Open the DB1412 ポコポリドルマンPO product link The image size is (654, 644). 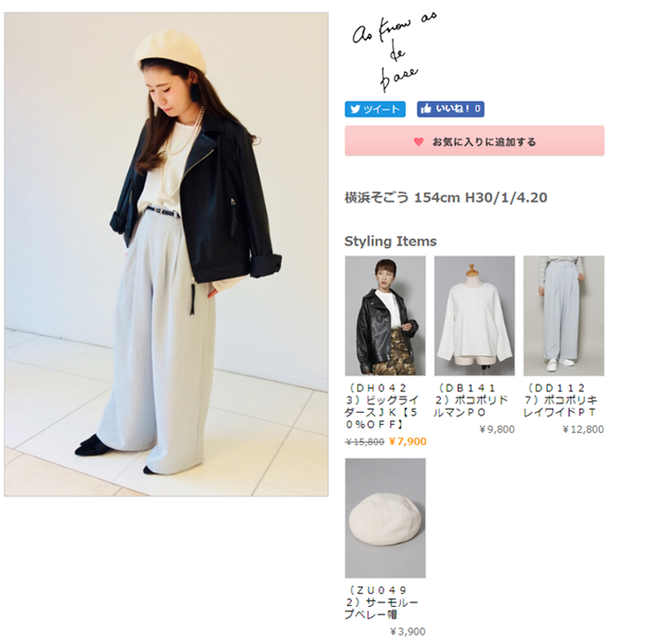point(470,400)
